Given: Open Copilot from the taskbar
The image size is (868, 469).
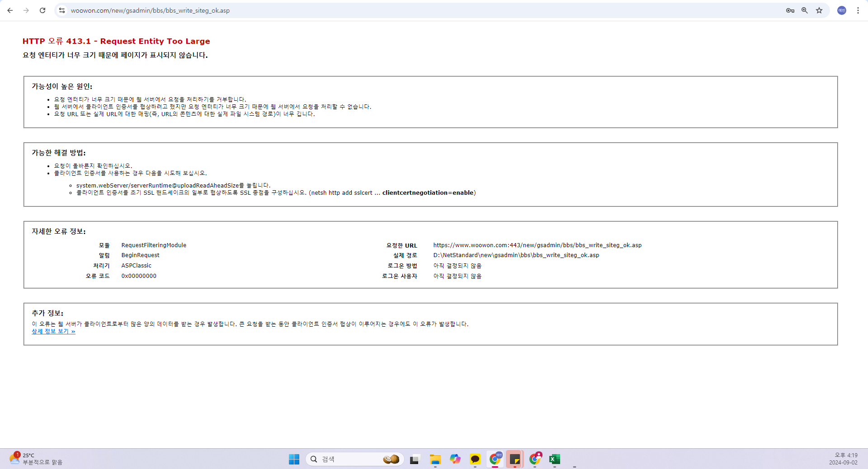Looking at the screenshot, I should pyautogui.click(x=455, y=459).
